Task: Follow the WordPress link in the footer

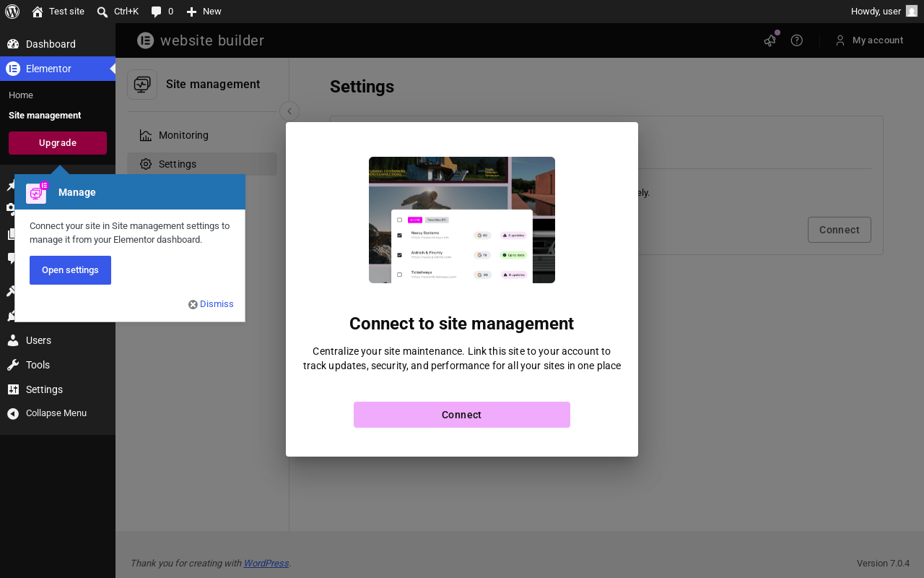Action: point(266,564)
